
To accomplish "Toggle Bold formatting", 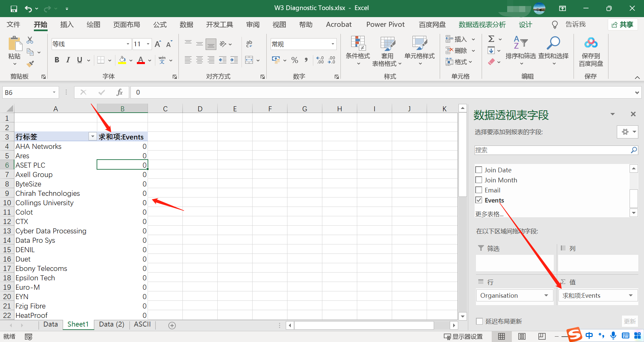I will click(x=57, y=60).
